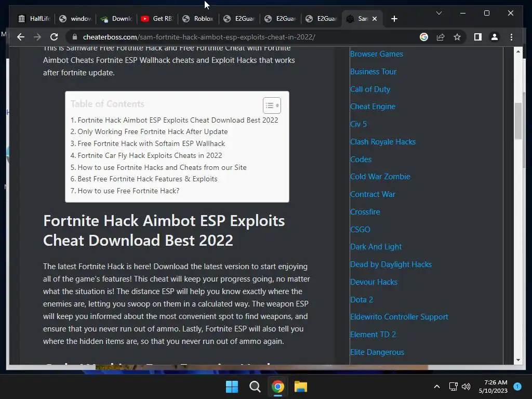532x399 pixels.
Task: Open the Civ 5 category
Action: (x=358, y=124)
